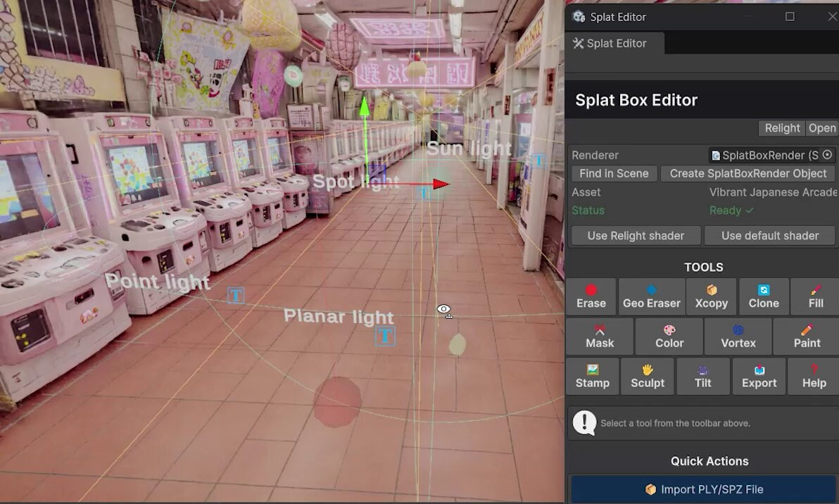The width and height of the screenshot is (839, 504).
Task: Select the Mask tool
Action: pyautogui.click(x=600, y=336)
